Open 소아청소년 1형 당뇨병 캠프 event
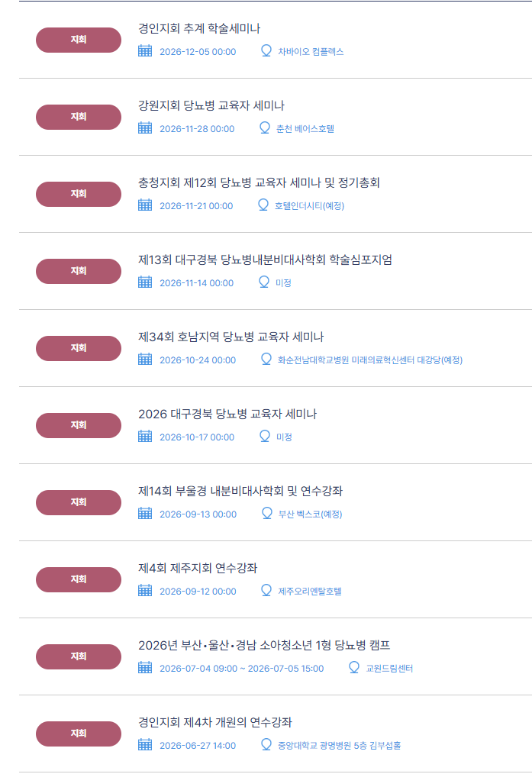Screen dimensions: 532x774 click(x=264, y=646)
